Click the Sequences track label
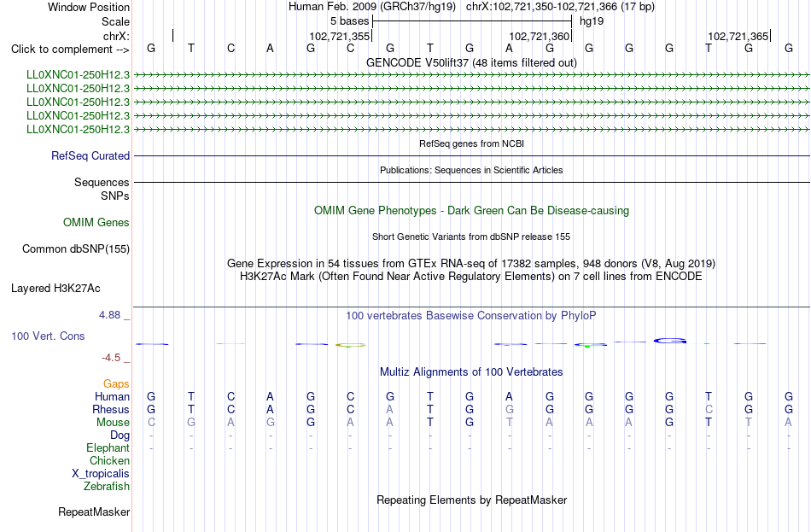 coord(102,182)
